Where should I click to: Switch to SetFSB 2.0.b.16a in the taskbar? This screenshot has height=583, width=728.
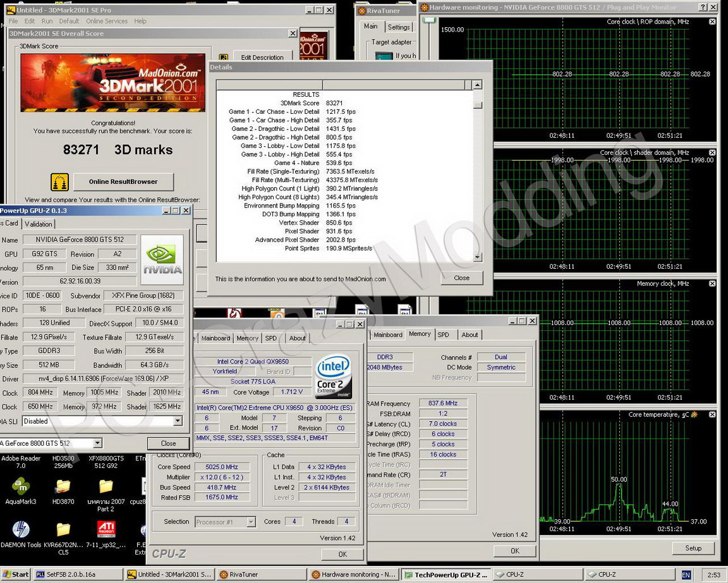pyautogui.click(x=77, y=575)
